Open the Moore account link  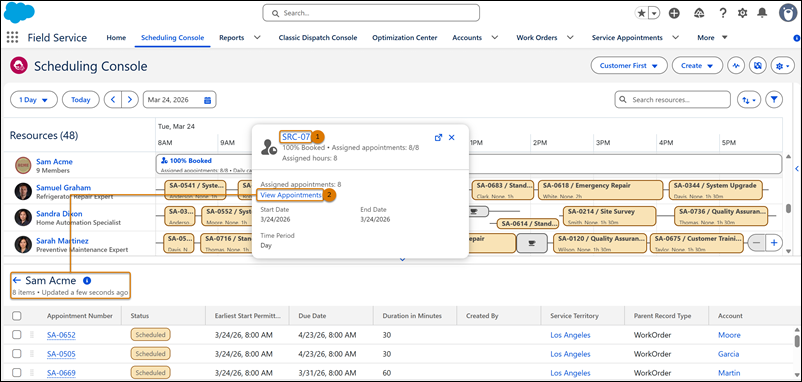click(729, 335)
